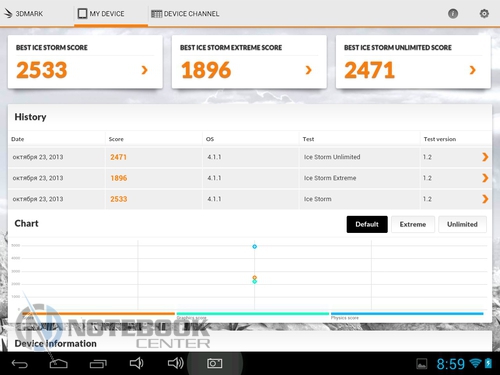This screenshot has width=500, height=375.
Task: Tap the 3DMark logo
Action: pyautogui.click(x=23, y=14)
